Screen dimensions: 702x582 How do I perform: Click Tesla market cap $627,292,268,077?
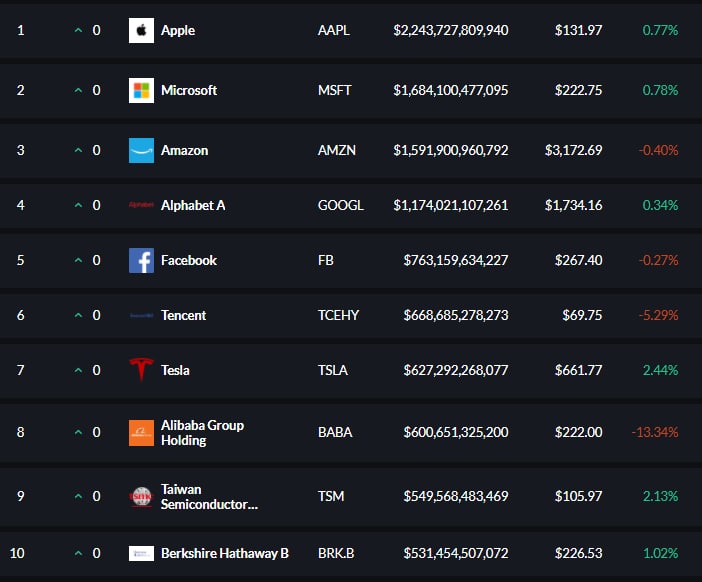pyautogui.click(x=456, y=371)
